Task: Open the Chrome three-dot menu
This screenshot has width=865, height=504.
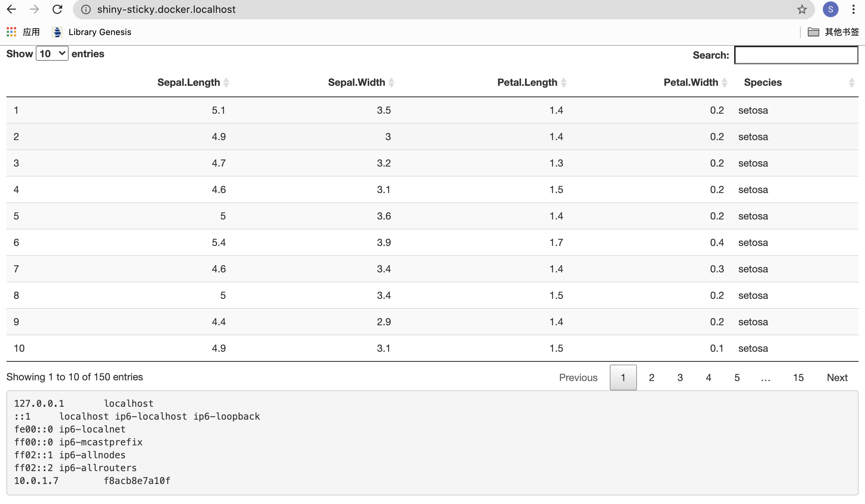Action: coord(854,9)
